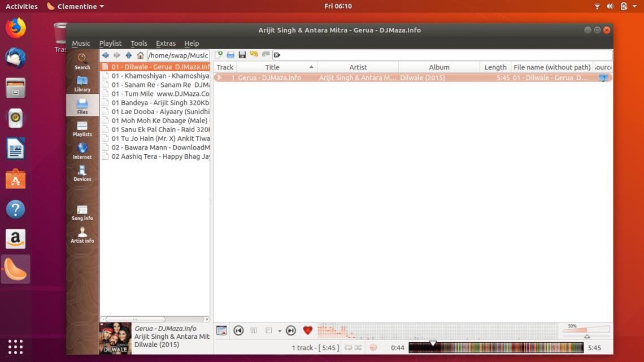Click the /home/swap/Music path field

click(179, 55)
